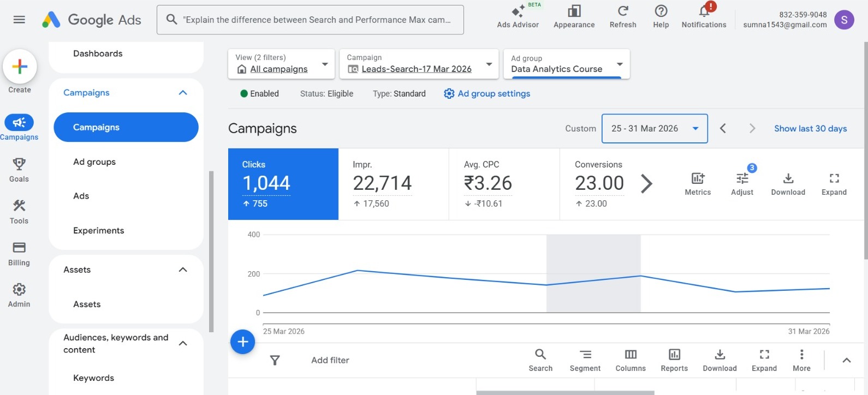This screenshot has width=868, height=395.
Task: Open account avatar S
Action: (844, 20)
